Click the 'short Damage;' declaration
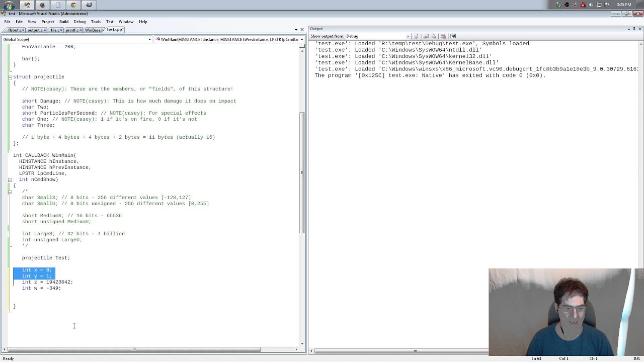 [x=42, y=101]
